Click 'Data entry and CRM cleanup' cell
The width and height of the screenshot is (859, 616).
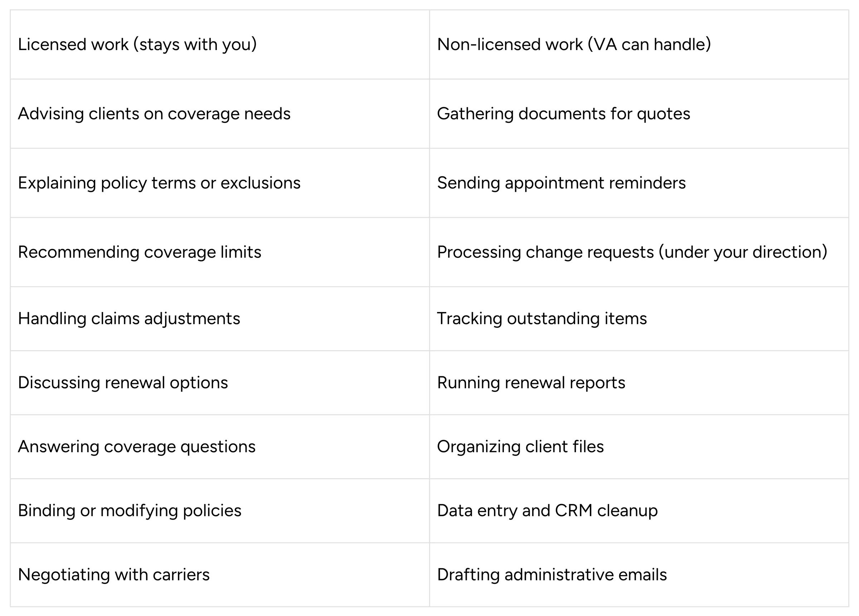coord(639,511)
